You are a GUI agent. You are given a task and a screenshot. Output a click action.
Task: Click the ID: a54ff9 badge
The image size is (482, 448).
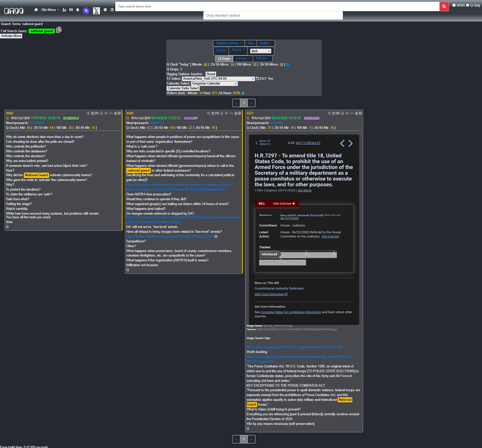191,118
